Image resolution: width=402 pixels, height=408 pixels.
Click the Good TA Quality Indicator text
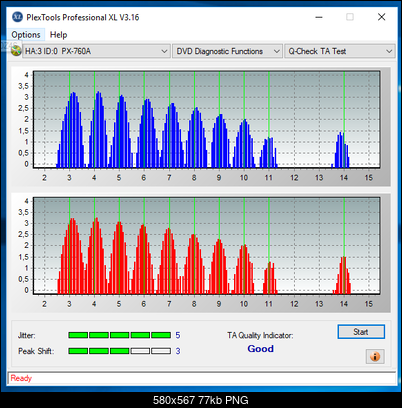pyautogui.click(x=260, y=349)
